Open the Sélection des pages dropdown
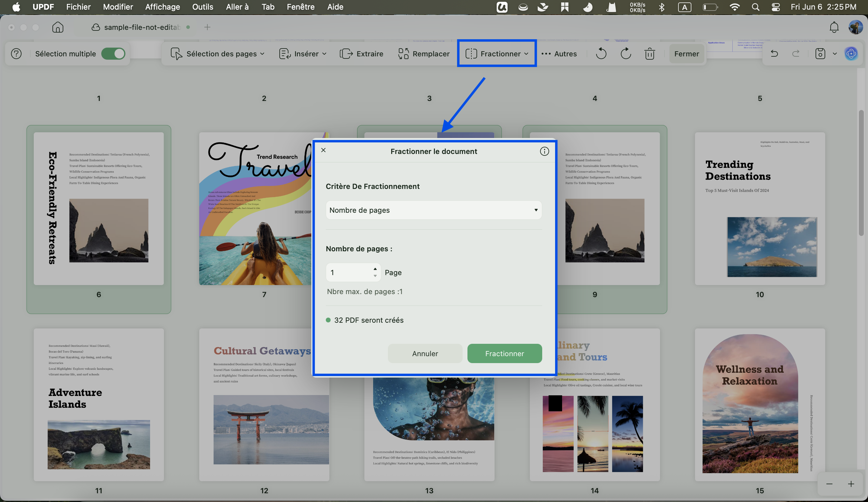 point(218,54)
